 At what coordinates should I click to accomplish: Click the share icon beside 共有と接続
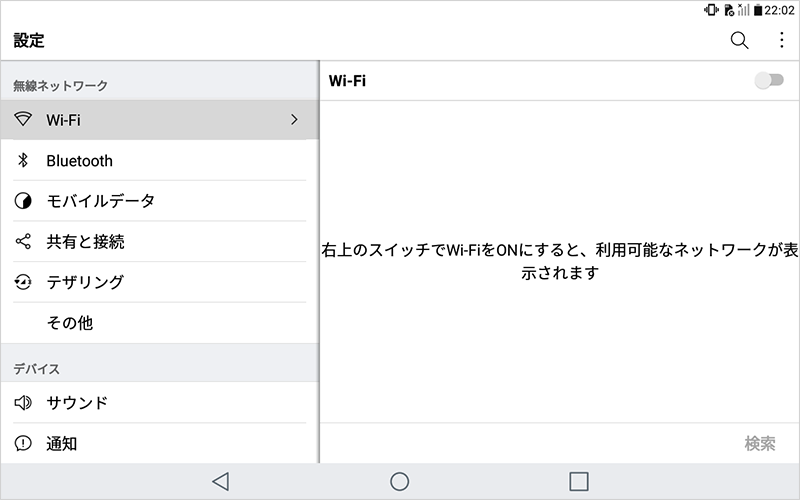coord(23,241)
